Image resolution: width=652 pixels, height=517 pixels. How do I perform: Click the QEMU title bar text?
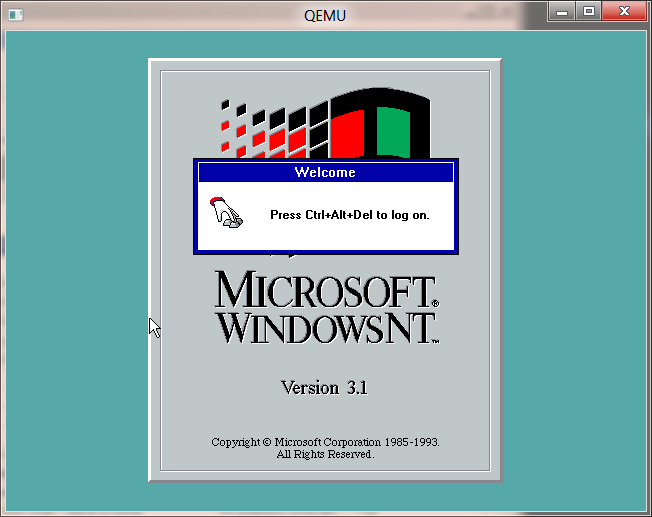[325, 16]
